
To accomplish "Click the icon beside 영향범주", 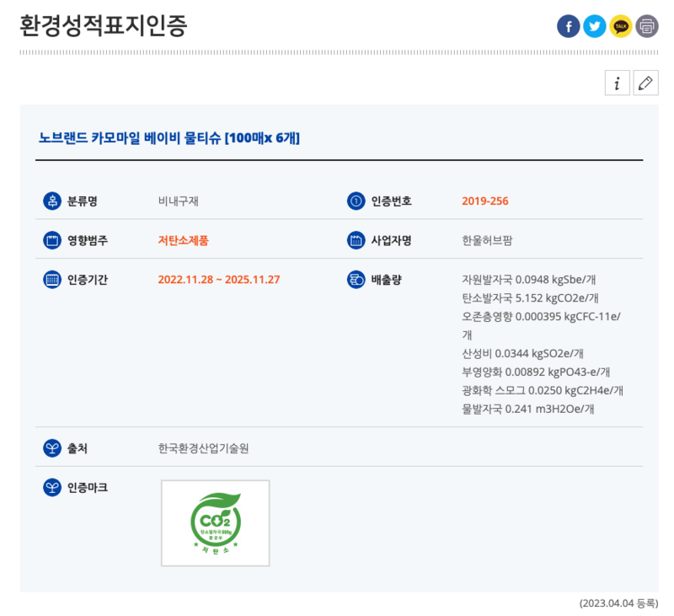I will tap(52, 240).
